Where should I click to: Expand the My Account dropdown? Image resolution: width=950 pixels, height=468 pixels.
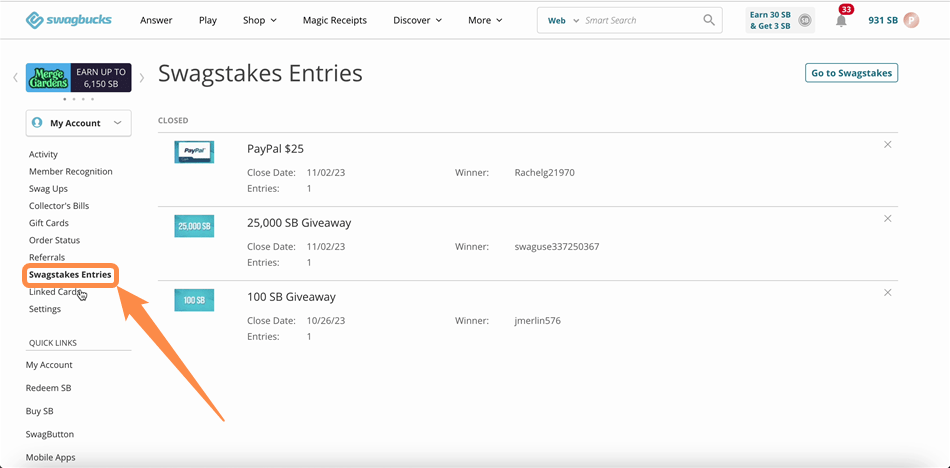point(79,123)
